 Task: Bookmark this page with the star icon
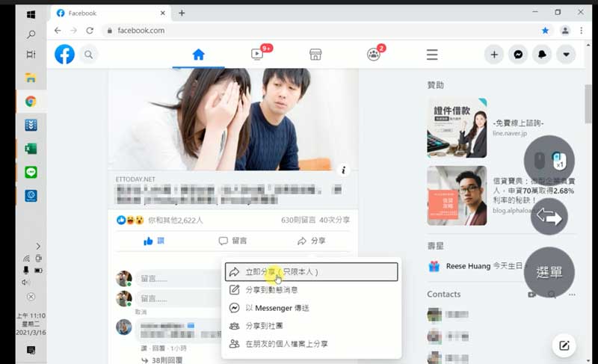pos(545,31)
